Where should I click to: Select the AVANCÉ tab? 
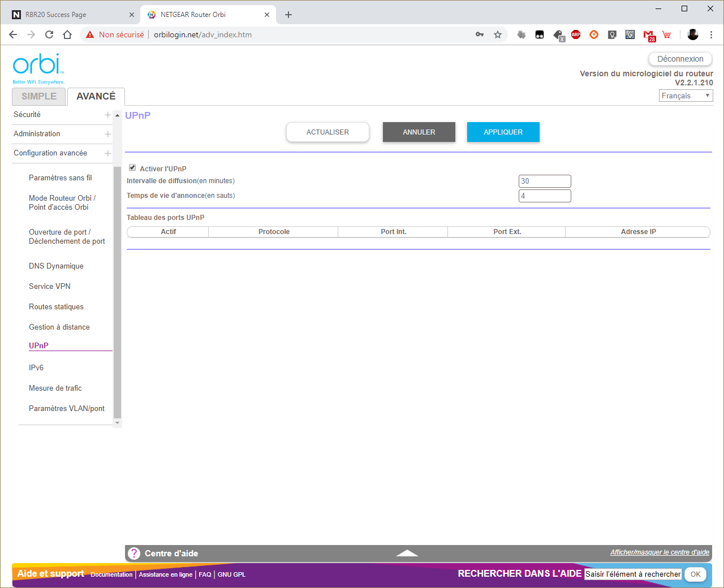click(x=96, y=96)
